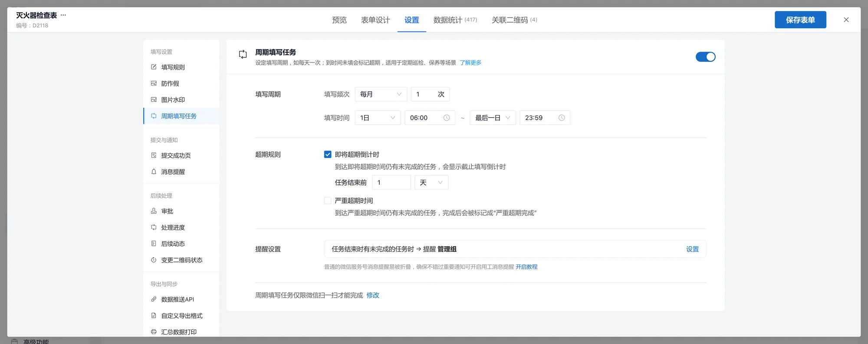Open 后续动态 in sidebar
Image resolution: width=868 pixels, height=344 pixels.
[x=181, y=244]
